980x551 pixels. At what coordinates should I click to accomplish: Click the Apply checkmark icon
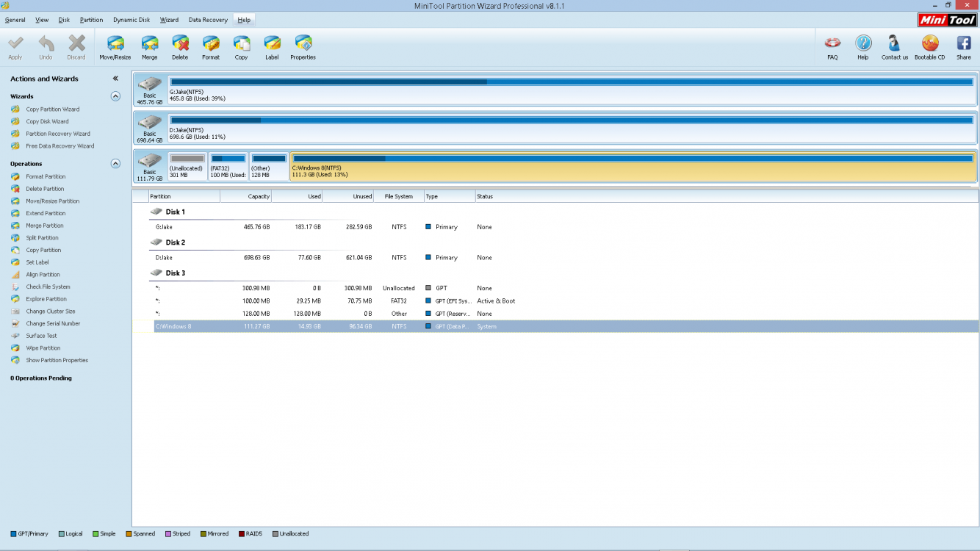point(15,43)
